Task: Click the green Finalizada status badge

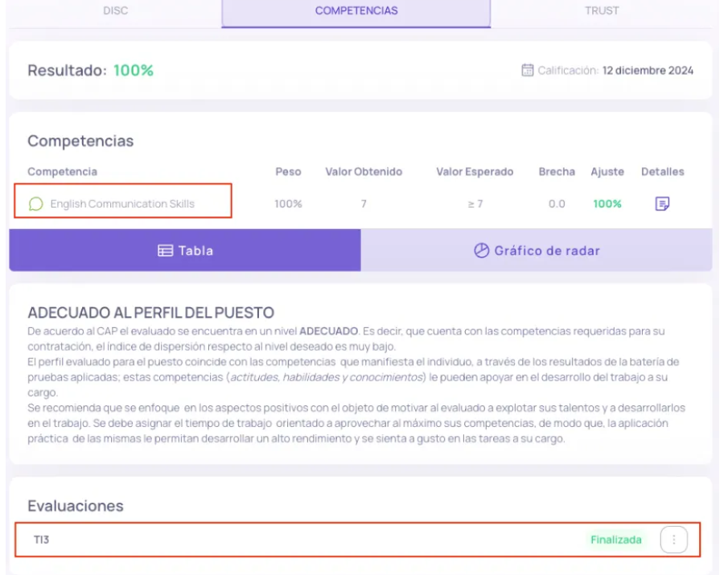Action: (x=616, y=540)
